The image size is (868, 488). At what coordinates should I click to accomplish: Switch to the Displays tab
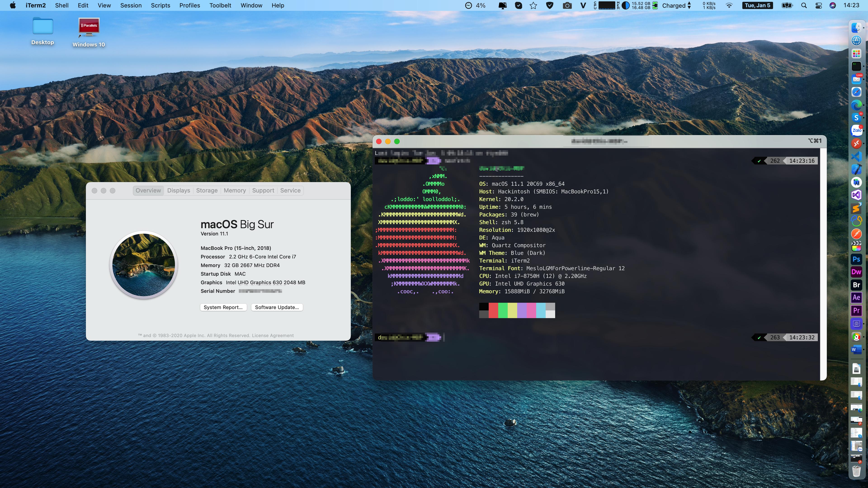179,191
